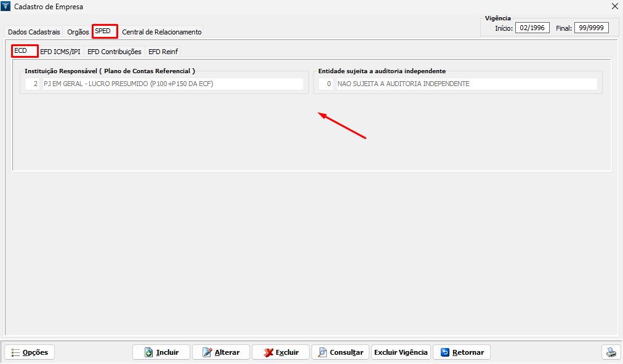623x364 pixels.
Task: Click the printer icon at bottom right
Action: pyautogui.click(x=611, y=352)
